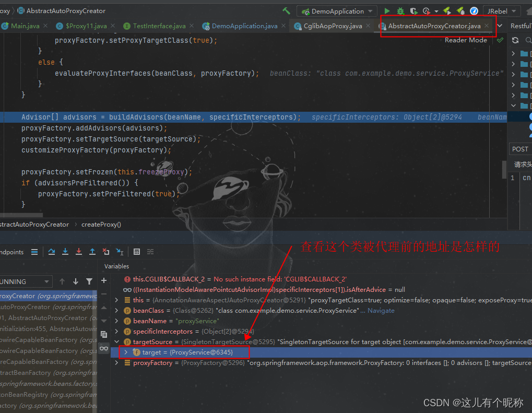Click the Navigate link for beanClass
The image size is (532, 413).
381,311
